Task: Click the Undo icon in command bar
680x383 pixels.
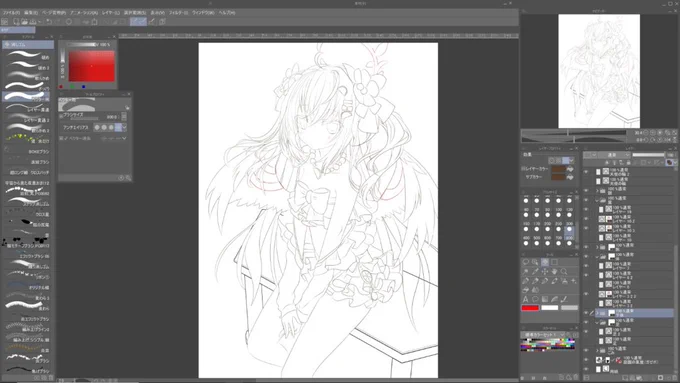Action: coord(49,21)
